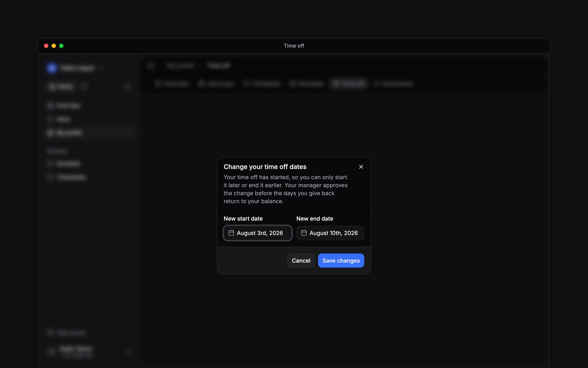Click the Cancel button
This screenshot has height=368, width=588.
301,260
